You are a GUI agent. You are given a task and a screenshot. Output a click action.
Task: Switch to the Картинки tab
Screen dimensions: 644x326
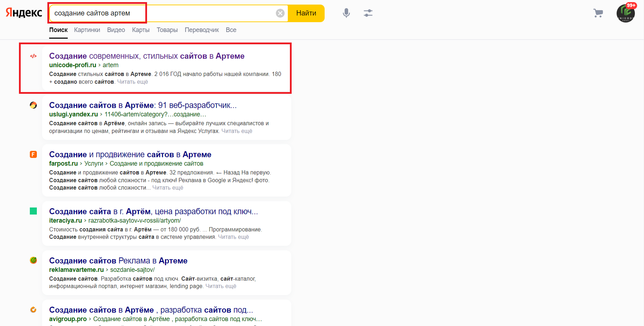pyautogui.click(x=87, y=30)
